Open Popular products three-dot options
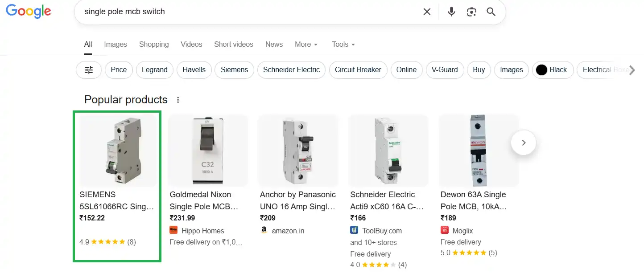Image resolution: width=644 pixels, height=273 pixels. (178, 100)
